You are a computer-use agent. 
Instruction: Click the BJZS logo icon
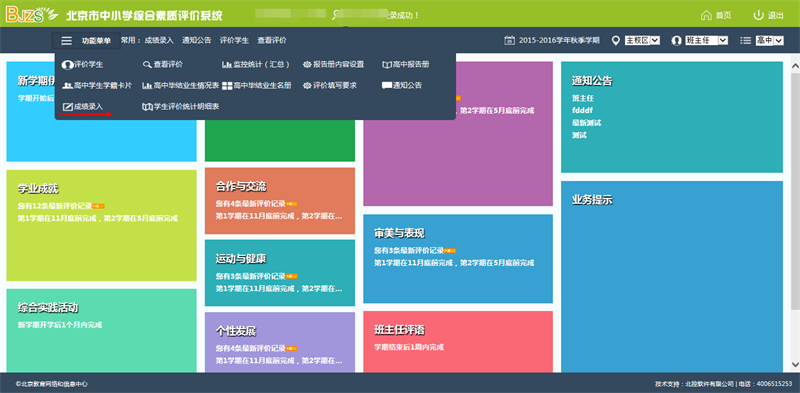(32, 14)
